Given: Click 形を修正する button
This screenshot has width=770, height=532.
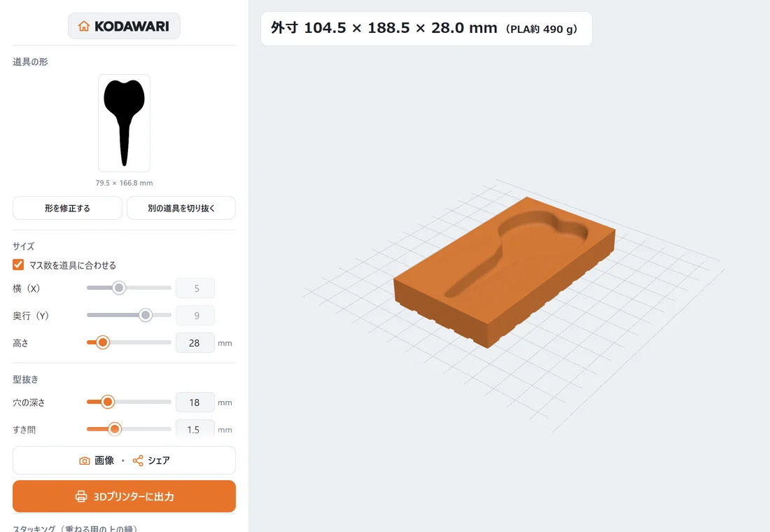Looking at the screenshot, I should coord(67,209).
